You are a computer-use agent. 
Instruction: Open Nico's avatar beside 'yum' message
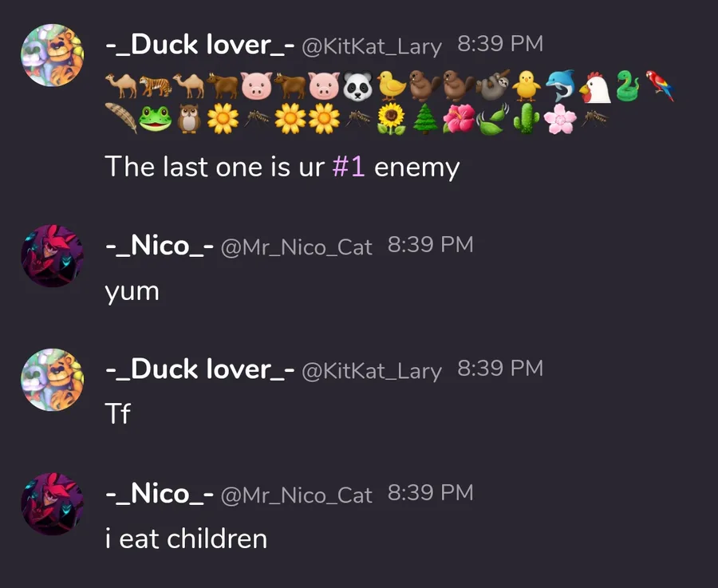coord(52,256)
